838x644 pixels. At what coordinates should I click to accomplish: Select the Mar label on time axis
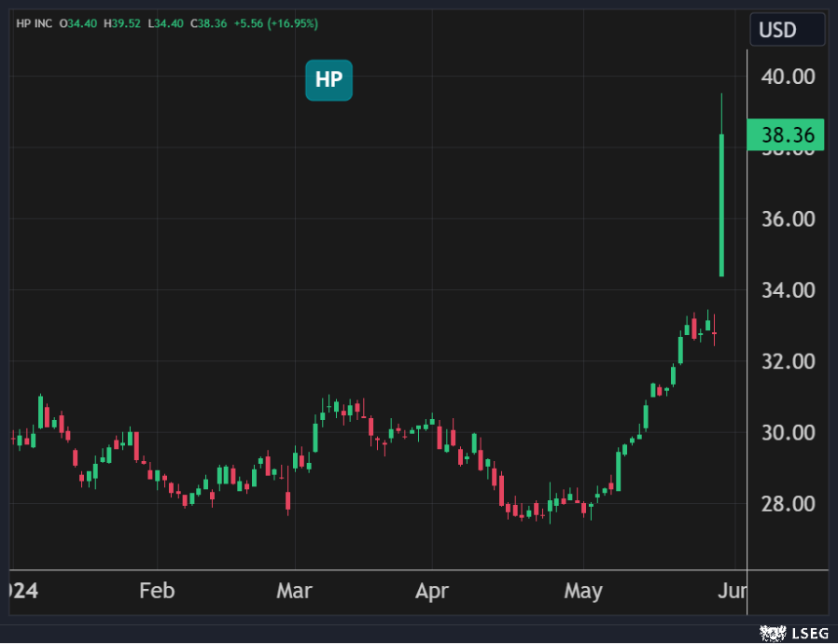click(295, 591)
